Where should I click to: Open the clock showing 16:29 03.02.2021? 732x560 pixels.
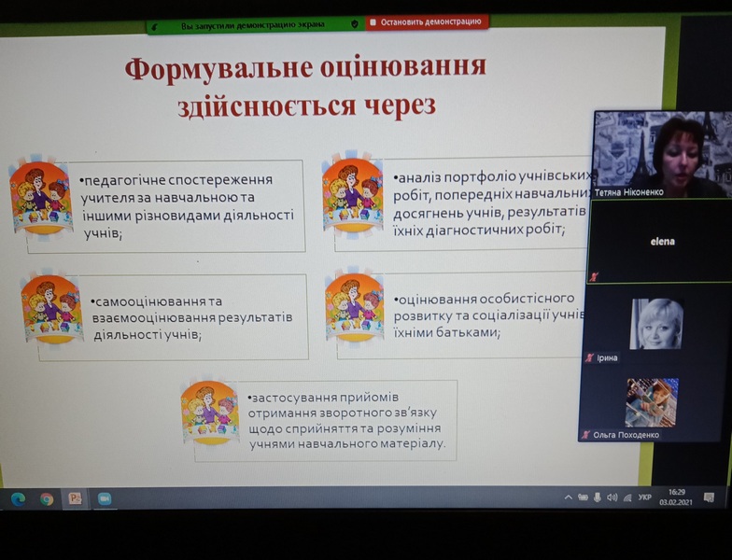[x=676, y=497]
